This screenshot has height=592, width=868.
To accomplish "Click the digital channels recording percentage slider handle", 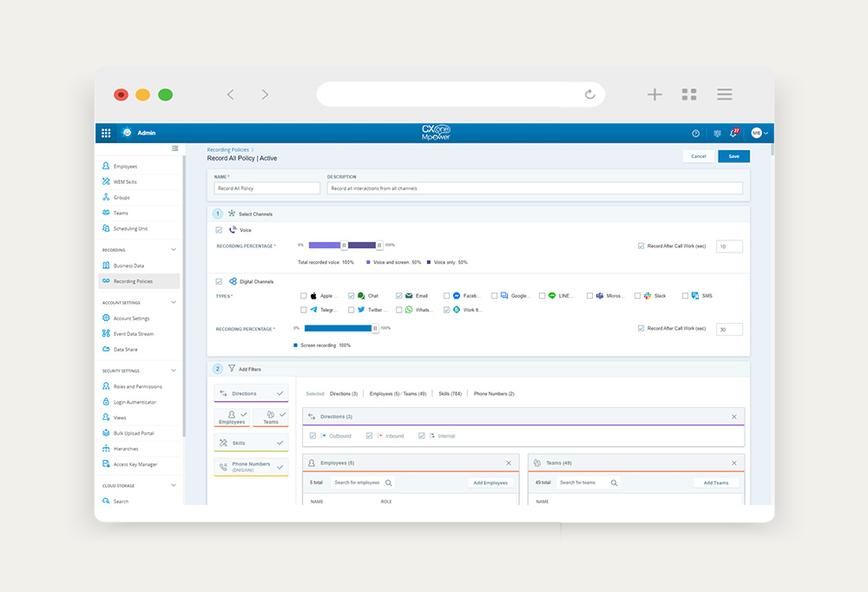I will [375, 328].
